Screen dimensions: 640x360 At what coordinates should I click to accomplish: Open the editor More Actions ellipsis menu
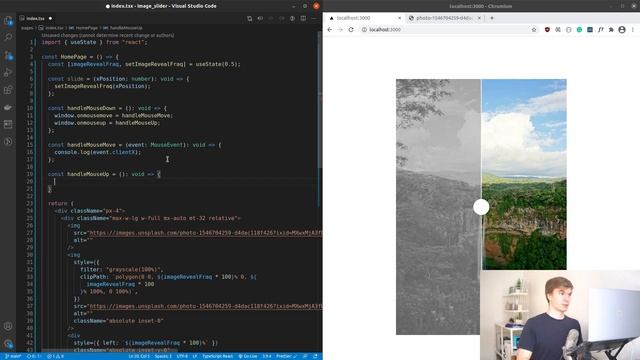[x=313, y=18]
